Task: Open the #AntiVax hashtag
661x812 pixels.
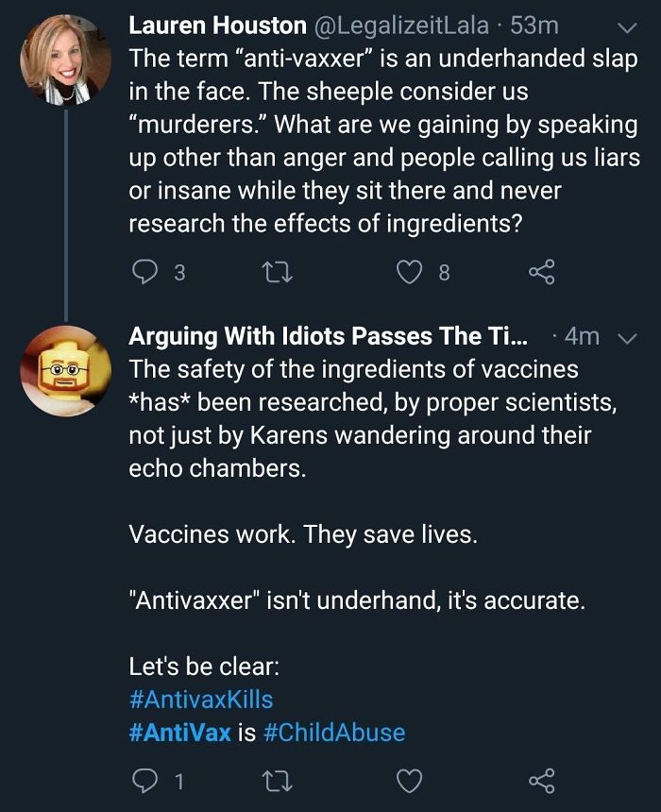Action: (x=183, y=731)
